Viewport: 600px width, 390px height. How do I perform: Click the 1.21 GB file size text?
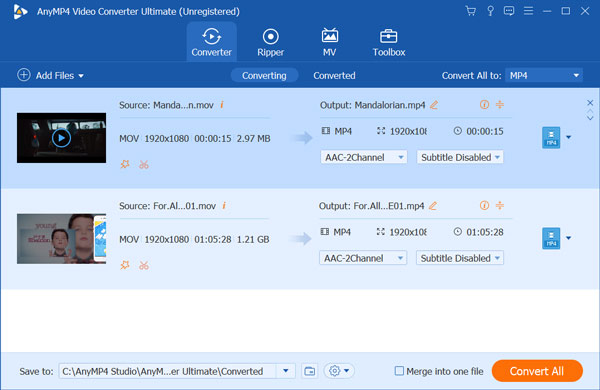(253, 239)
